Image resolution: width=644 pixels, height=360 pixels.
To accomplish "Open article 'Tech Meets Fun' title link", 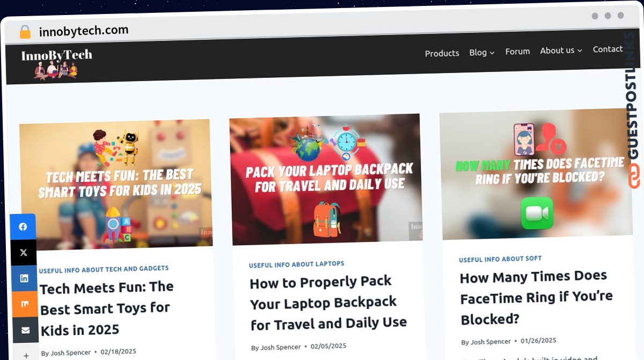I will (x=107, y=308).
